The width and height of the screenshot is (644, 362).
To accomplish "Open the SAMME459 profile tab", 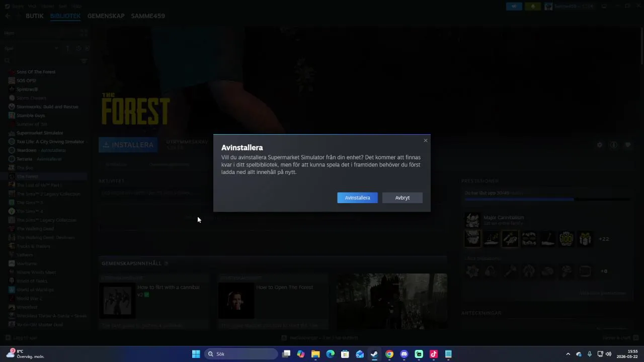I will point(148,16).
